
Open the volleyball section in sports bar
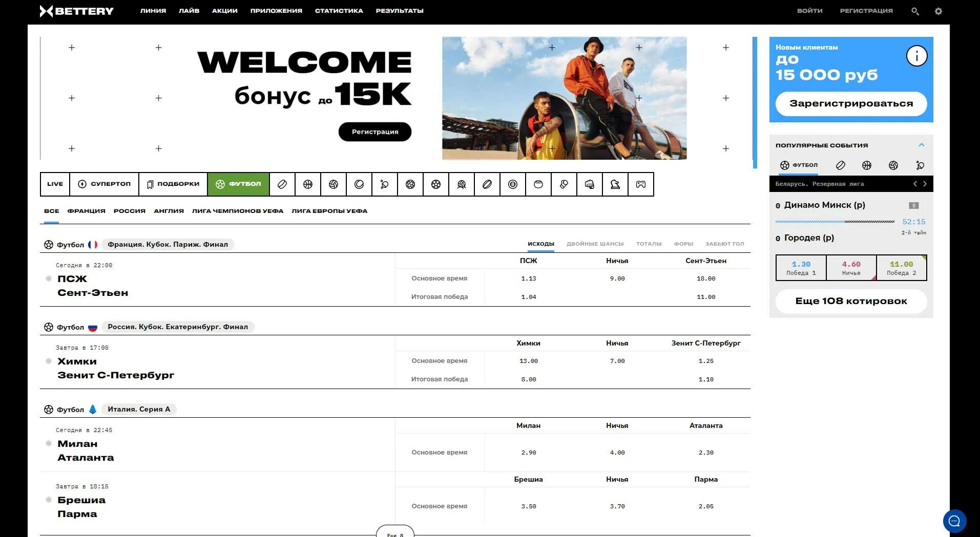[333, 184]
